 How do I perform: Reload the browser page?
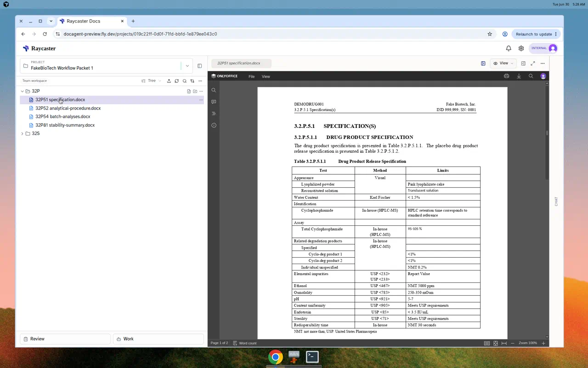(45, 34)
